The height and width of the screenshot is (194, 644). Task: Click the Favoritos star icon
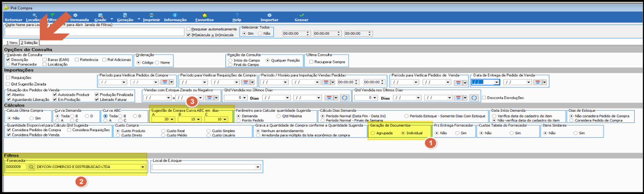pos(205,17)
